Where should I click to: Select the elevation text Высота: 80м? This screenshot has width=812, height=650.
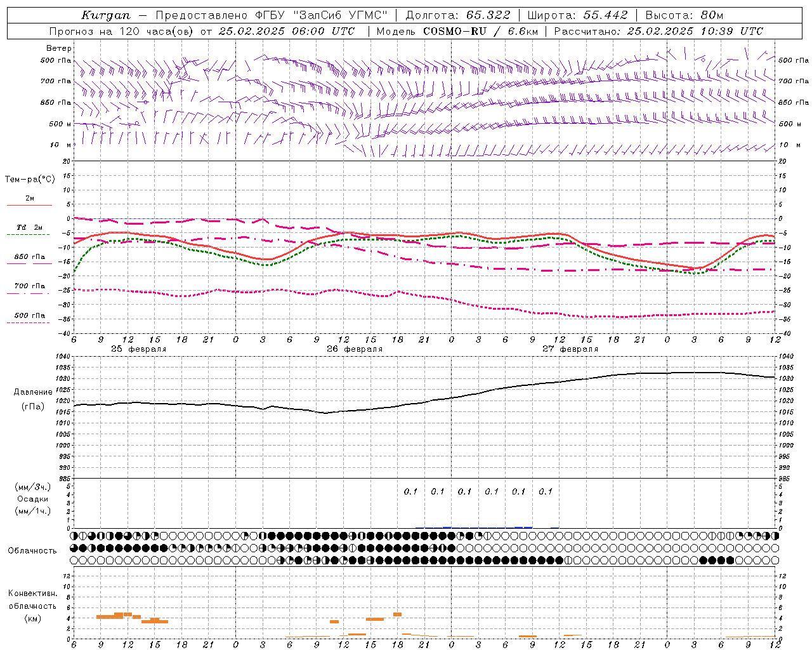(684, 15)
